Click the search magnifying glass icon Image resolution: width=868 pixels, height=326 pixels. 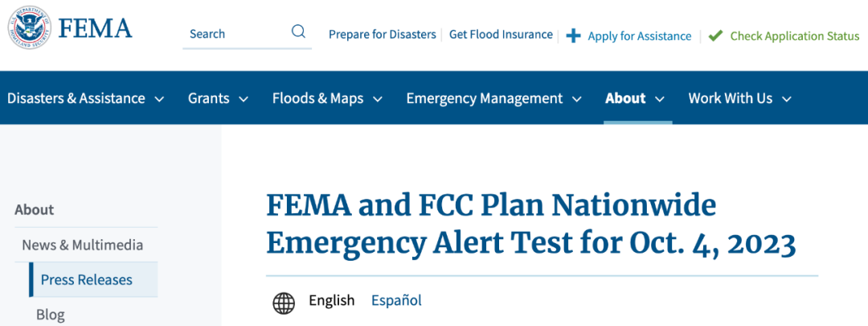coord(298,32)
